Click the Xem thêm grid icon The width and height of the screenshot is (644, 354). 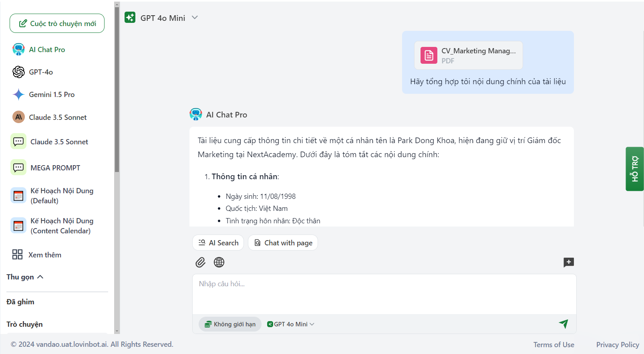pyautogui.click(x=17, y=255)
